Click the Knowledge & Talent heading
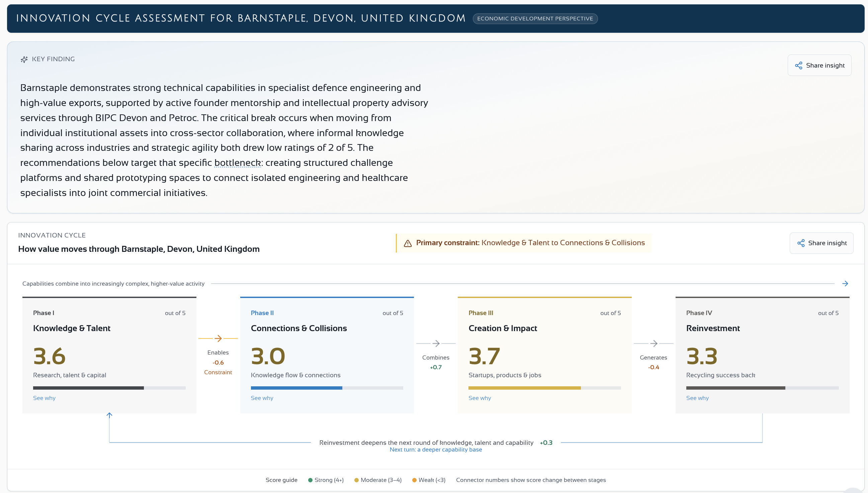This screenshot has width=868, height=493. click(x=72, y=328)
